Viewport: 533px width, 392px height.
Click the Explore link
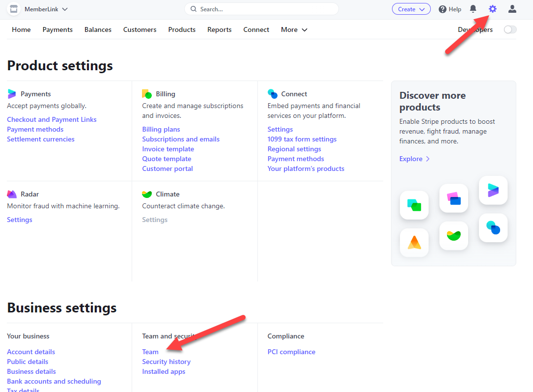[x=411, y=159]
